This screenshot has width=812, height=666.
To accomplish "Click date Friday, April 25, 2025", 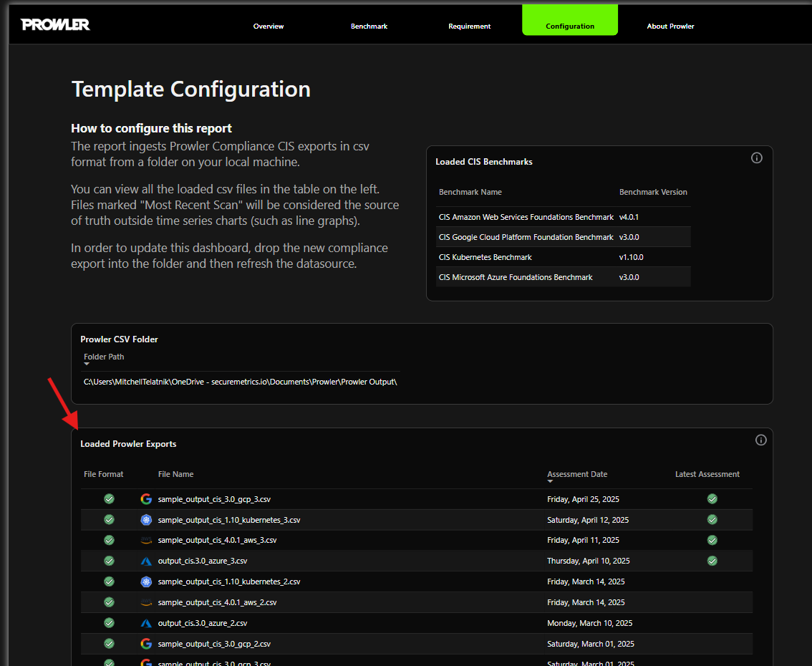I will pos(583,499).
